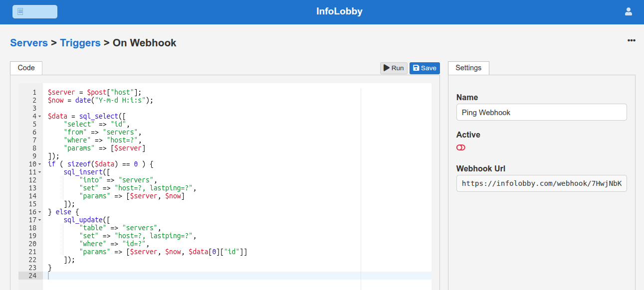
Task: Collapse the else block at line 16
Action: tap(40, 212)
